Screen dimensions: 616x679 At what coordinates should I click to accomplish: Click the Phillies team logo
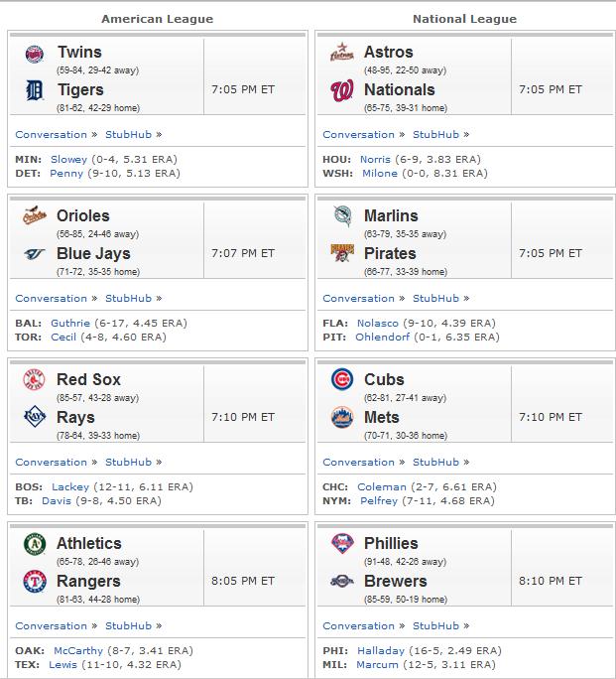[x=342, y=543]
